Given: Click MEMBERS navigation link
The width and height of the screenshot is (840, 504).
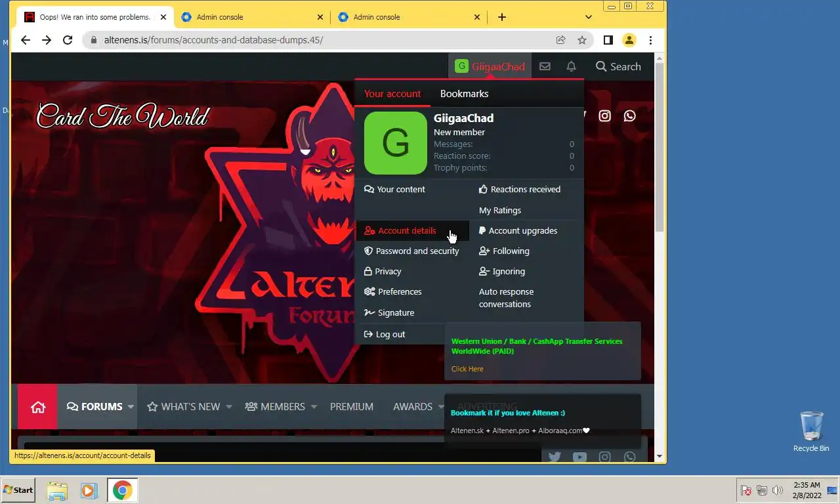Looking at the screenshot, I should 275,407.
